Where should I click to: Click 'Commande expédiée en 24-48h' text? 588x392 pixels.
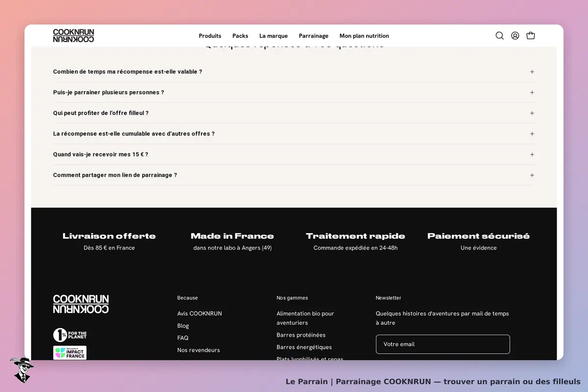click(355, 248)
